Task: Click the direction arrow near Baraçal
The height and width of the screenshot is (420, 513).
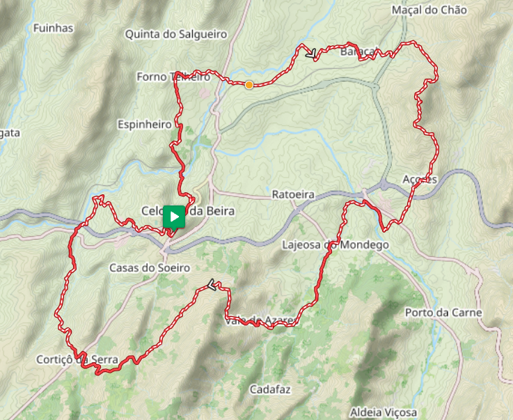Action: tap(311, 54)
